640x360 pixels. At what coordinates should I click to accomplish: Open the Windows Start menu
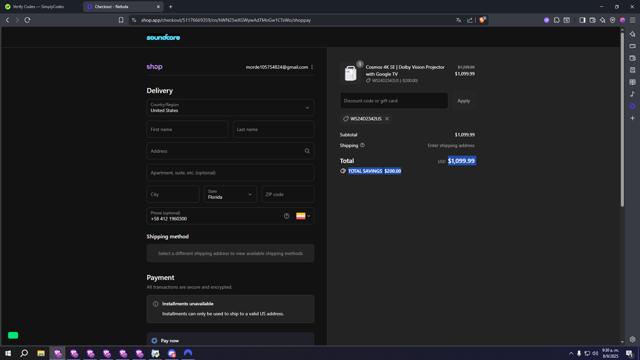[8, 353]
